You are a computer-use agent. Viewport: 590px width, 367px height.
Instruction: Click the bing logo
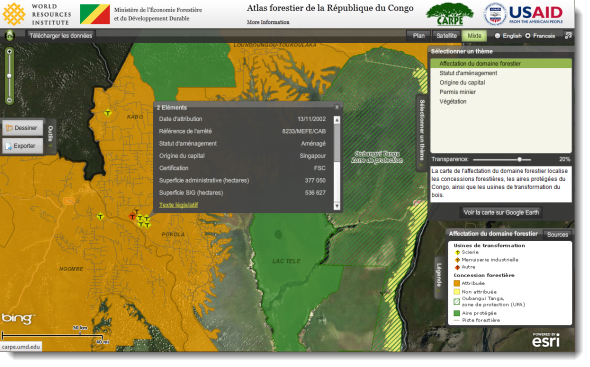pyautogui.click(x=18, y=318)
